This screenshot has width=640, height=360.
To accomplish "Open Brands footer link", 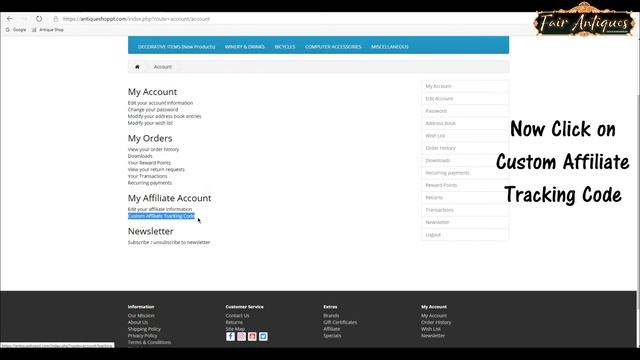I will [x=331, y=316].
